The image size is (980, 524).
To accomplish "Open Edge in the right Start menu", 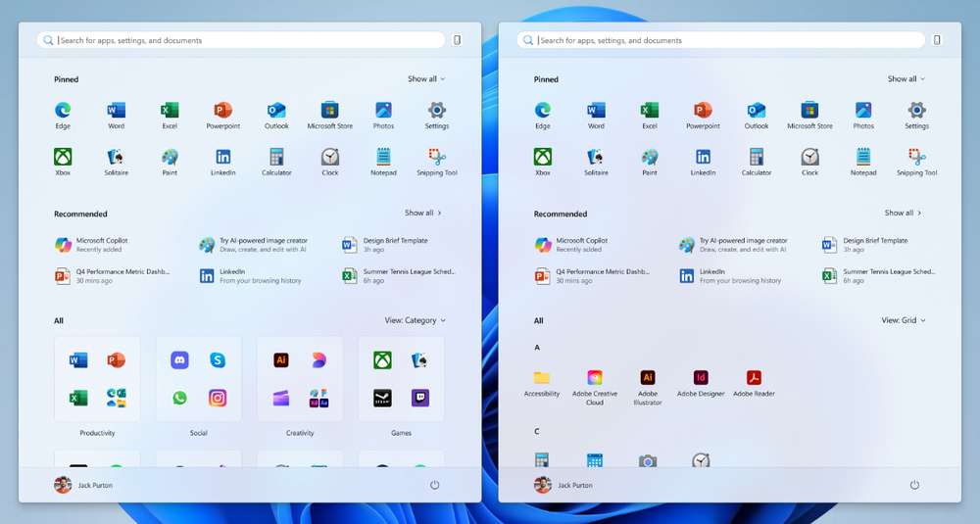I will pyautogui.click(x=543, y=116).
